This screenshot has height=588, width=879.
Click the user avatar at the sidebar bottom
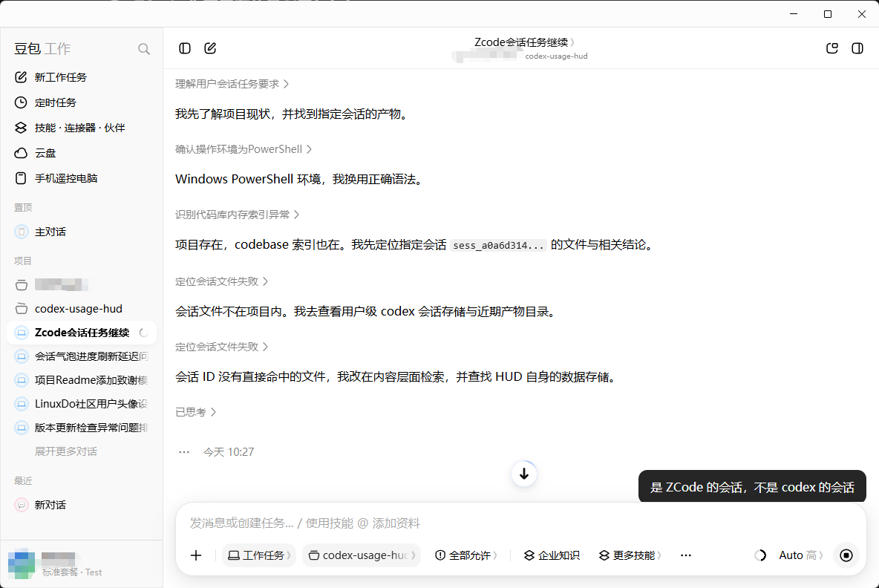(x=22, y=564)
